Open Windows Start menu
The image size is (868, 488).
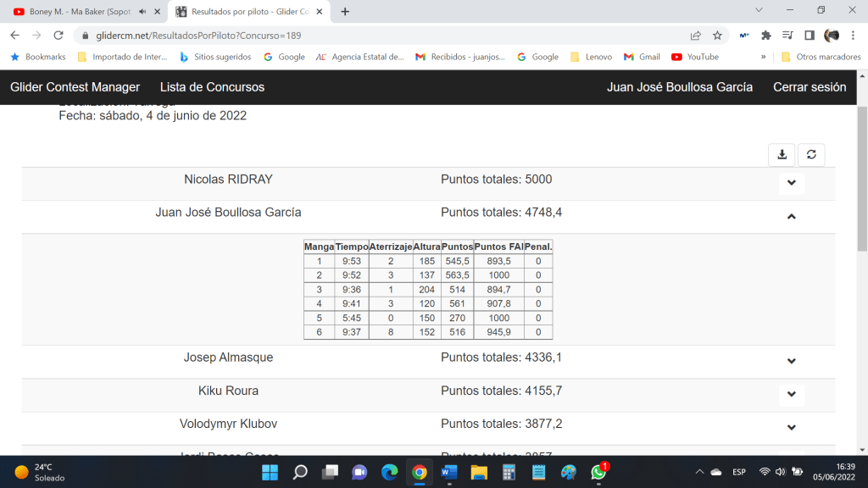[270, 472]
